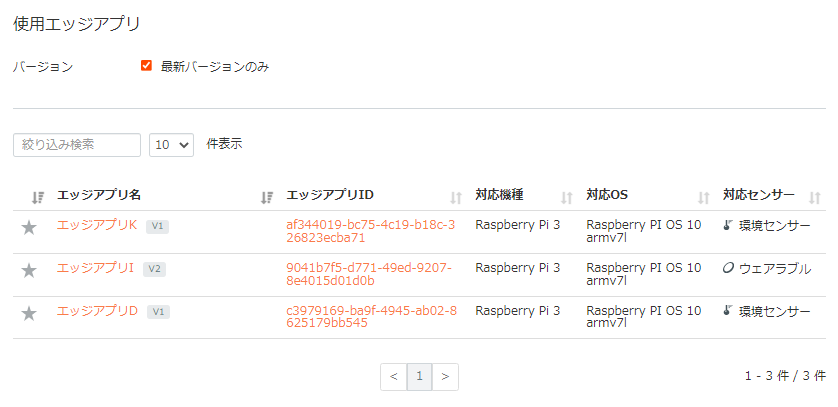
Task: Open the エッジアプリI link
Action: tap(95, 268)
